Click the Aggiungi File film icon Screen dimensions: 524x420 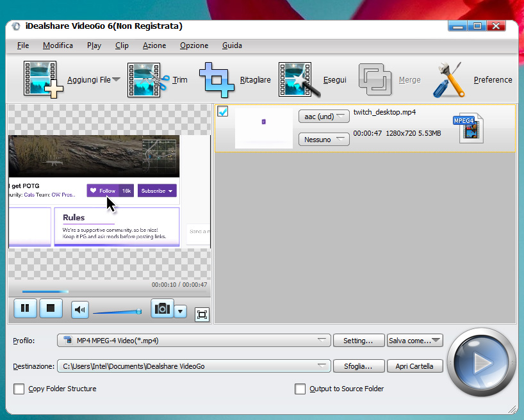coord(40,79)
